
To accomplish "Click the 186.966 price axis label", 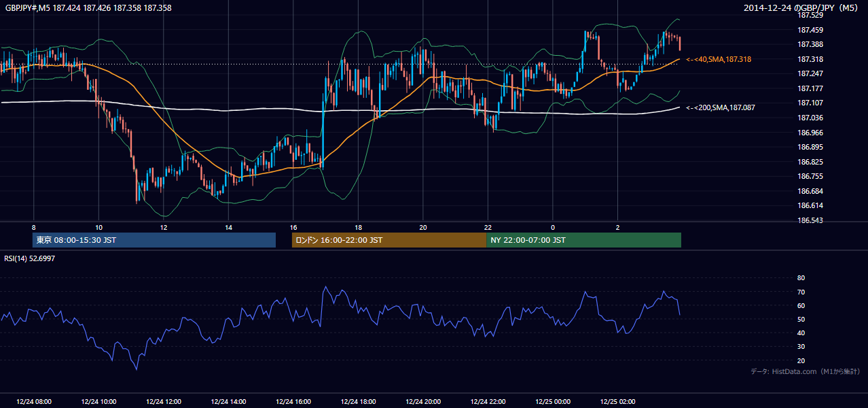I will coord(810,133).
